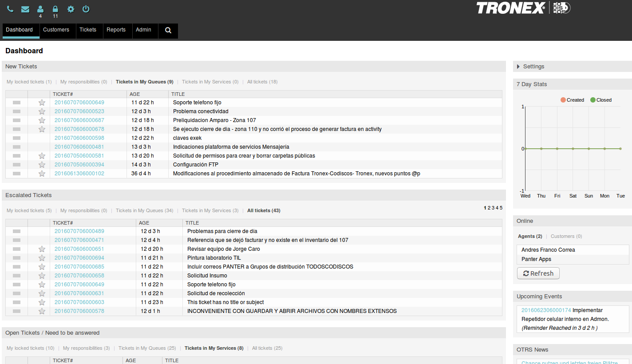The image size is (632, 364).
Task: Click title 'Configuración FTP'
Action: 196,165
